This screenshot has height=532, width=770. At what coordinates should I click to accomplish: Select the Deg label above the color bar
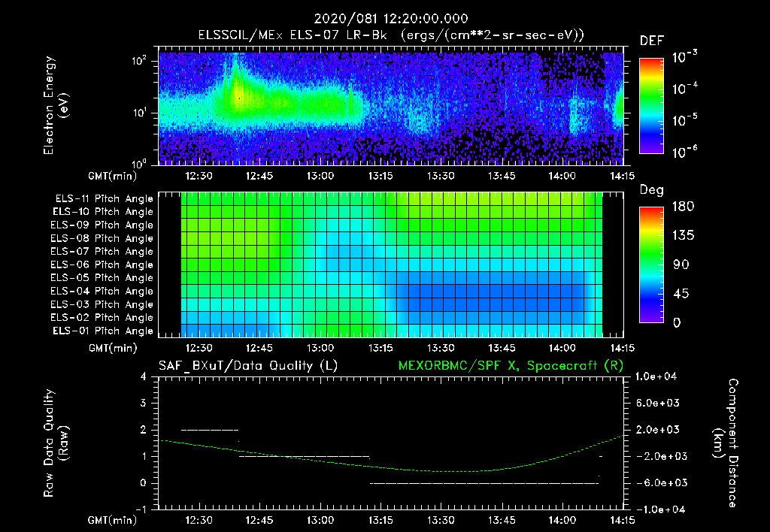(x=651, y=190)
